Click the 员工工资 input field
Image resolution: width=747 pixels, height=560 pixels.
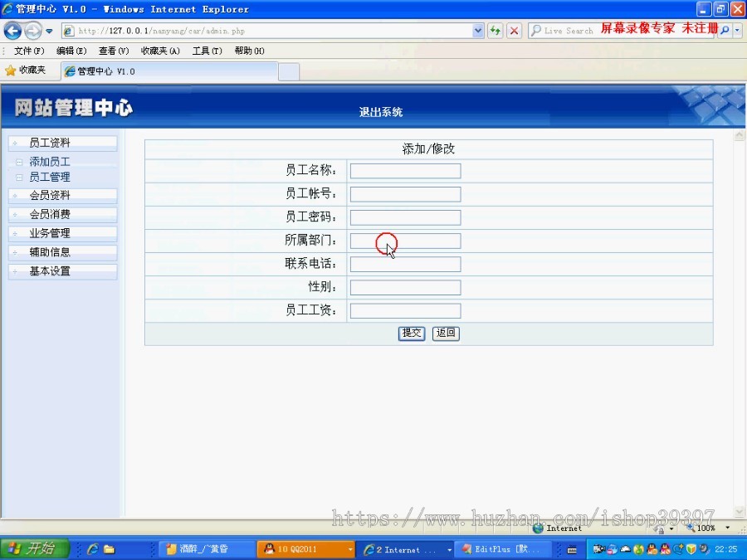click(405, 311)
